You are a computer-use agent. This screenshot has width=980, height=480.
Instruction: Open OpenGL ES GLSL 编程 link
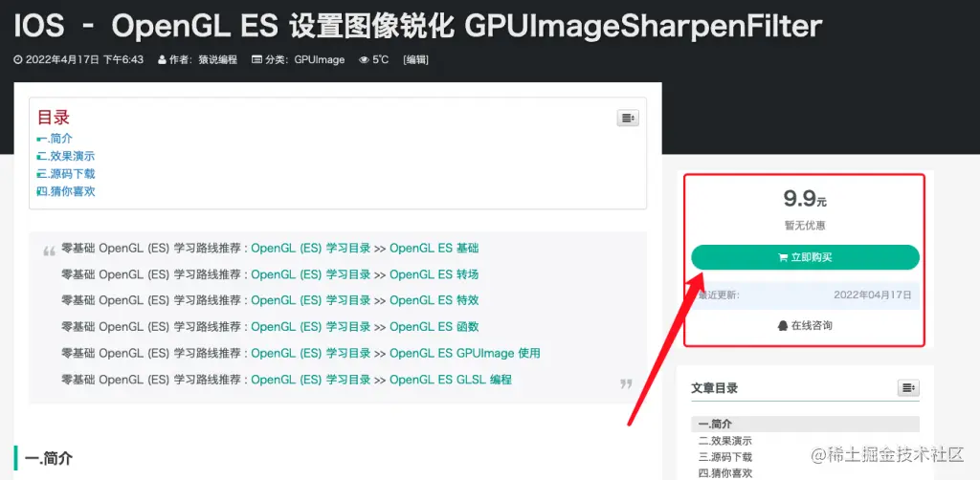pyautogui.click(x=451, y=380)
